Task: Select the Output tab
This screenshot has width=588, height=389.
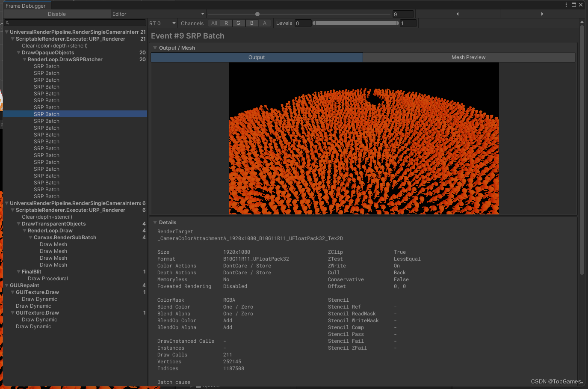Action: [x=257, y=57]
